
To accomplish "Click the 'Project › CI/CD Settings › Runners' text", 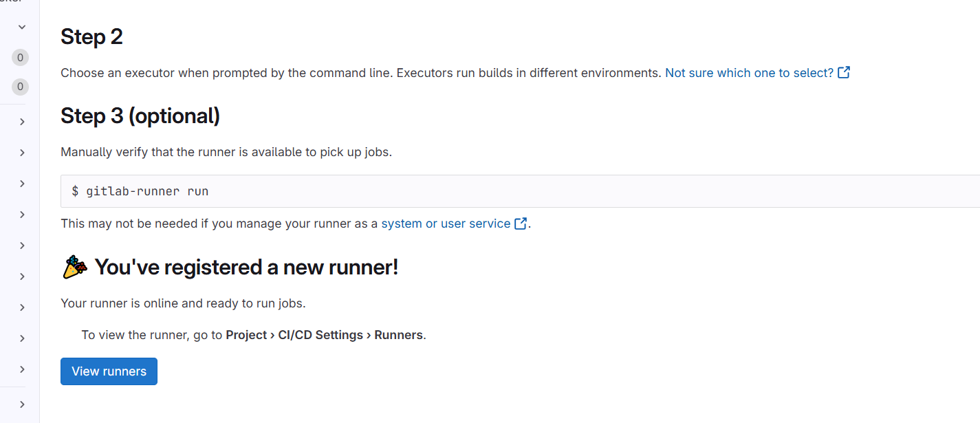I will pyautogui.click(x=325, y=335).
